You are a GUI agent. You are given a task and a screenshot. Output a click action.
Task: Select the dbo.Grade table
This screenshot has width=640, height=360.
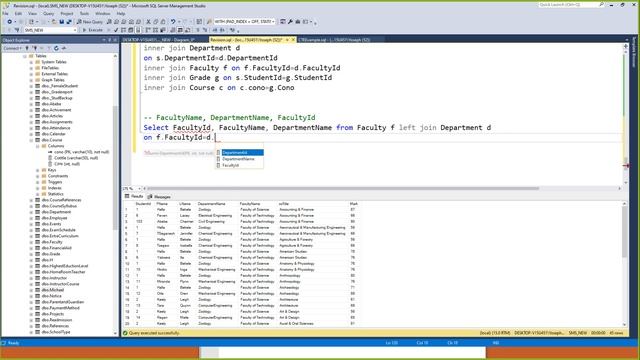tap(51, 254)
